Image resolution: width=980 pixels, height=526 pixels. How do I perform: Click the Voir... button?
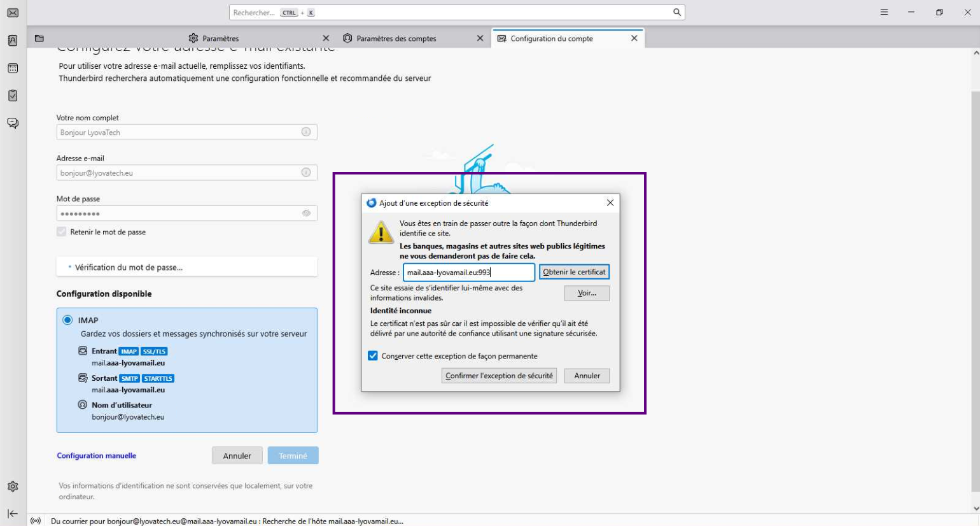point(587,293)
